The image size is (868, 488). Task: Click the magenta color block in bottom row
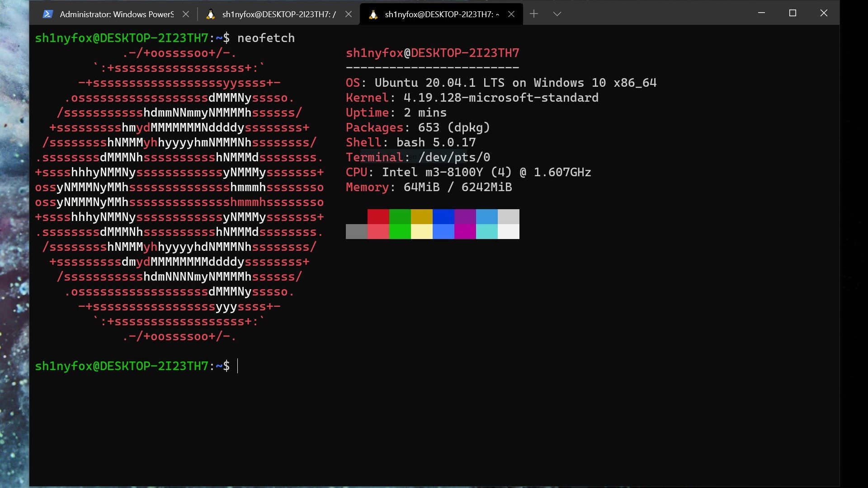[x=465, y=231]
